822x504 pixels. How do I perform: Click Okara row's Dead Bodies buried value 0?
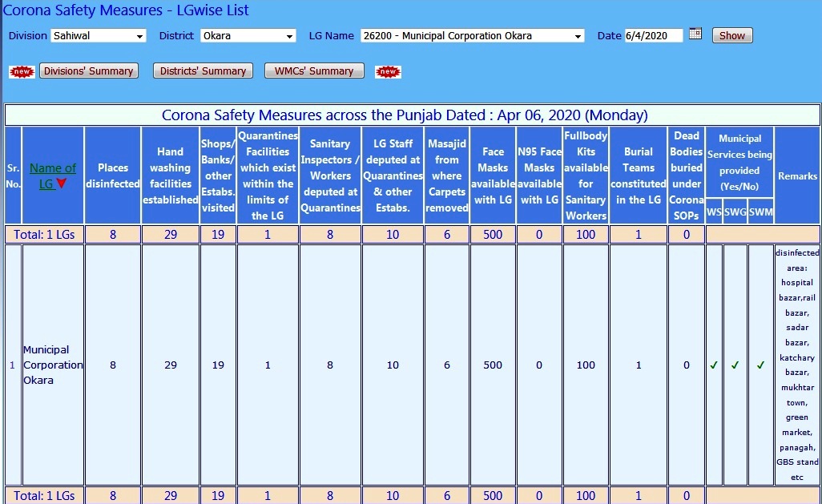tap(687, 365)
